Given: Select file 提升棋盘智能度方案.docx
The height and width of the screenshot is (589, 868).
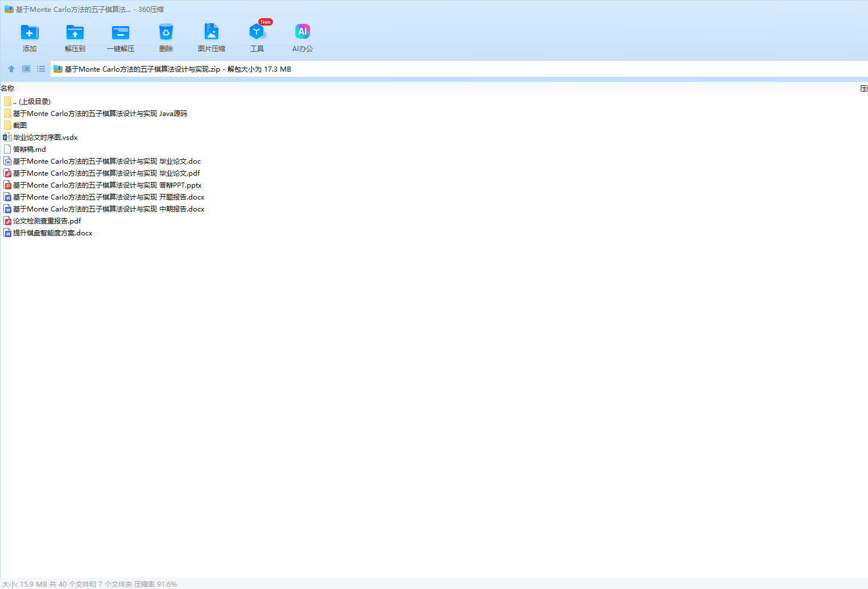Looking at the screenshot, I should point(53,233).
